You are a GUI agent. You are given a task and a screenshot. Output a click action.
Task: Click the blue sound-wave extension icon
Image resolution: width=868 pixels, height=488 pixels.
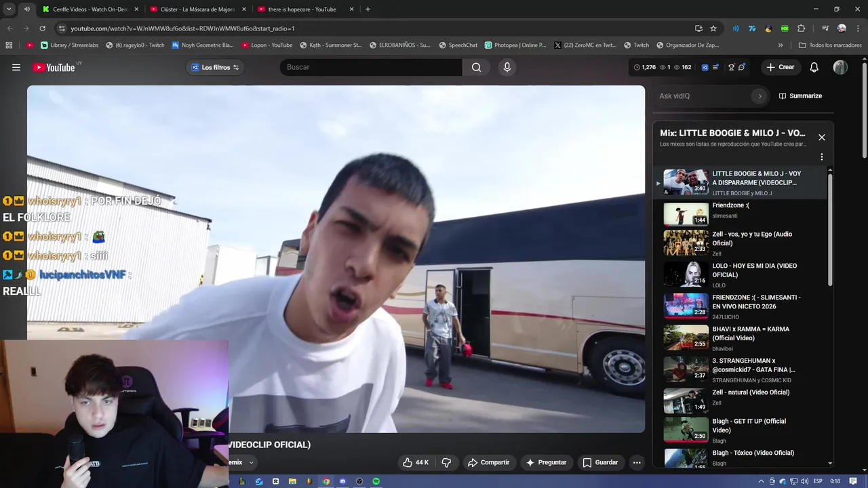pyautogui.click(x=736, y=28)
